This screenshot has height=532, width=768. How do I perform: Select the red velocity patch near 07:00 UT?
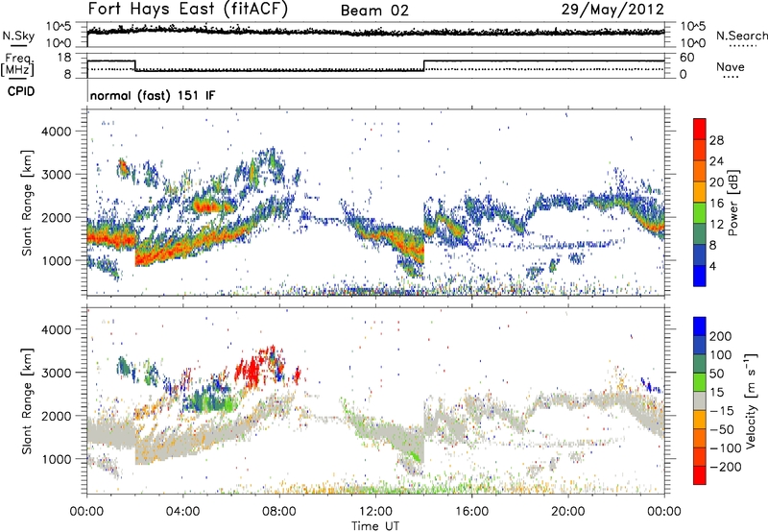[x=251, y=374]
